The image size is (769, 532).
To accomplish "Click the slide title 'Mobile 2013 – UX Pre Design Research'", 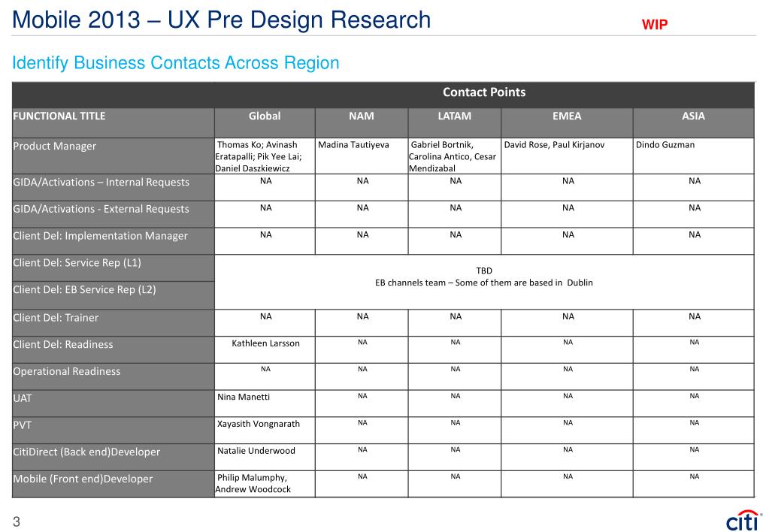I will point(221,20).
